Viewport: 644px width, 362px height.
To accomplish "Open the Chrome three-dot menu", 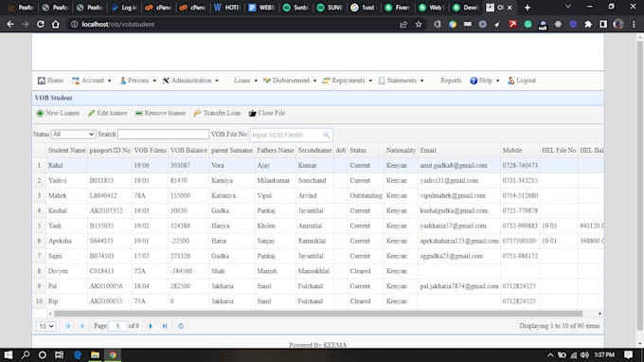I will (634, 25).
